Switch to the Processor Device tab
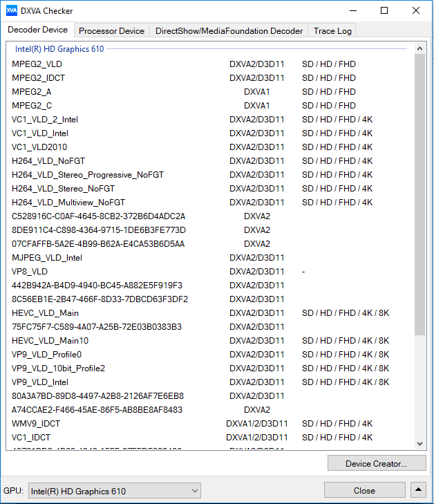This screenshot has width=434, height=504. 111,31
